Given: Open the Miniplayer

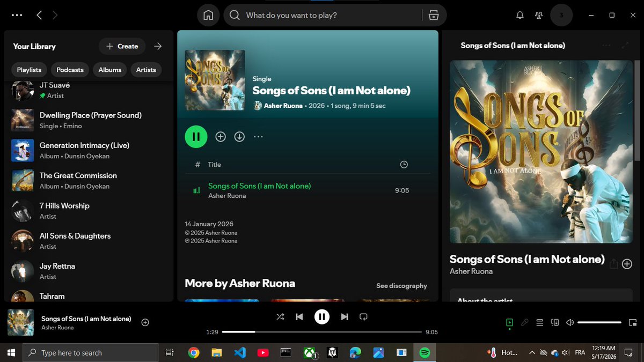Looking at the screenshot, I should [x=632, y=322].
